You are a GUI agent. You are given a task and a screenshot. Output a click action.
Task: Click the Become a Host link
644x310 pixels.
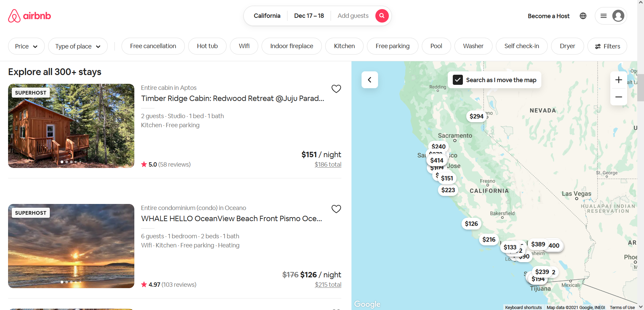pos(548,16)
